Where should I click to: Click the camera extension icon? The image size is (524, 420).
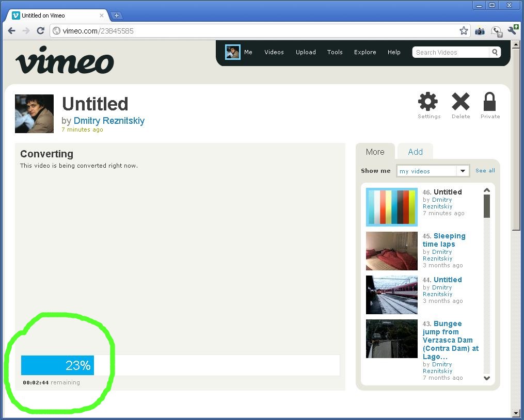click(x=480, y=31)
